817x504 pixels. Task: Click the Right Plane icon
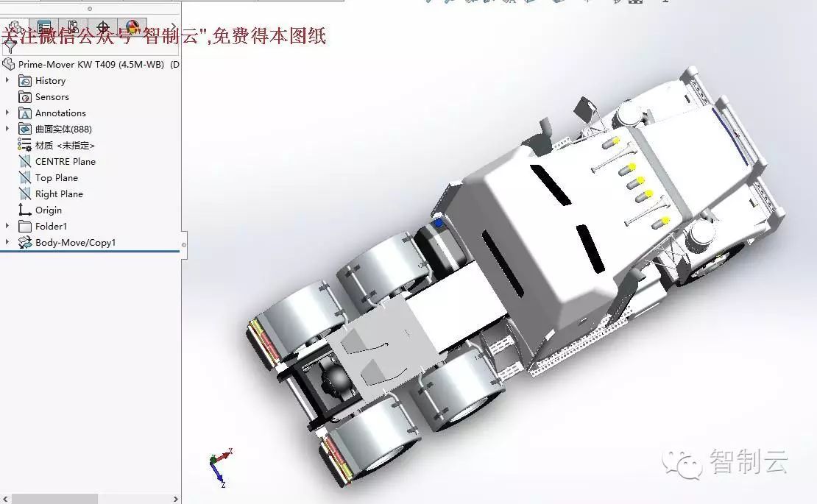point(24,194)
